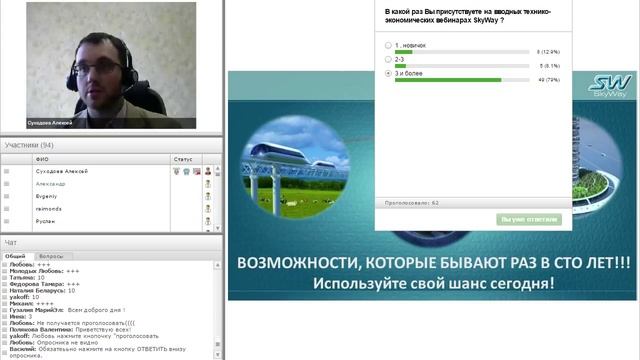The width and height of the screenshot is (640, 360).
Task: Click the message icon beside 'Татьяна: 10'
Action: (x=5, y=278)
